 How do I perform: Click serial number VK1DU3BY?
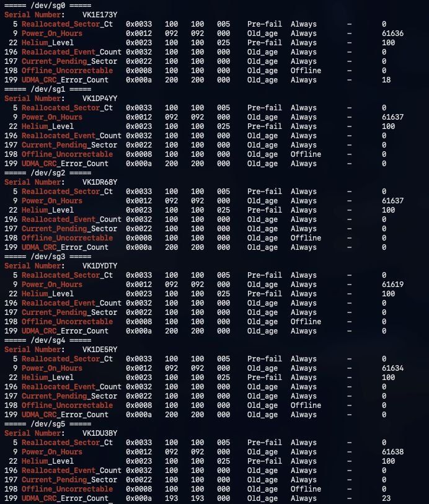pyautogui.click(x=100, y=433)
